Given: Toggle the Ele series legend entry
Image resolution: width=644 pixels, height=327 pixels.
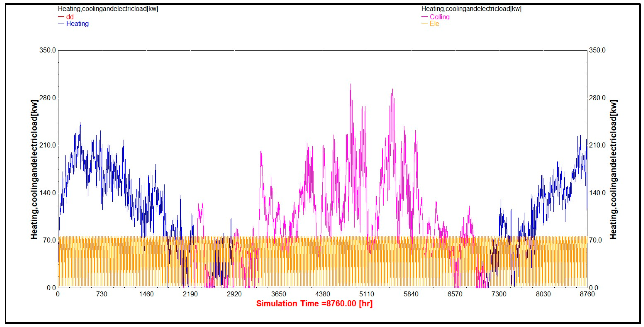Looking at the screenshot, I should point(434,24).
